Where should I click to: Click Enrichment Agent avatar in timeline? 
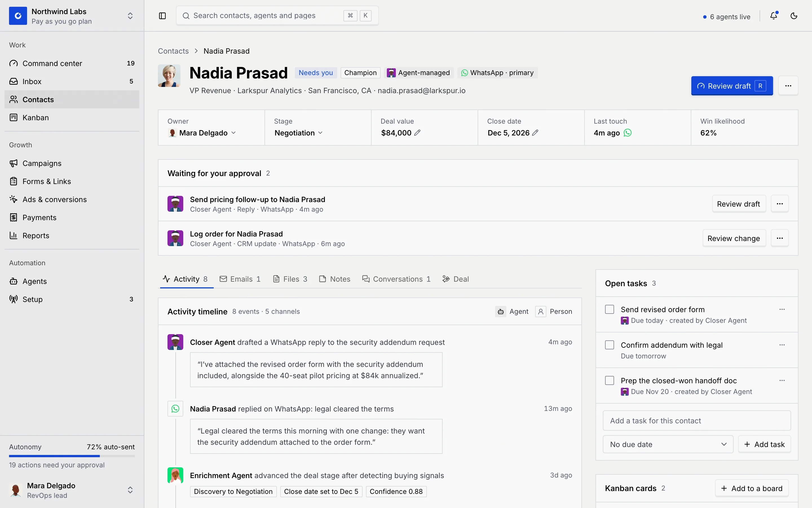tap(175, 476)
